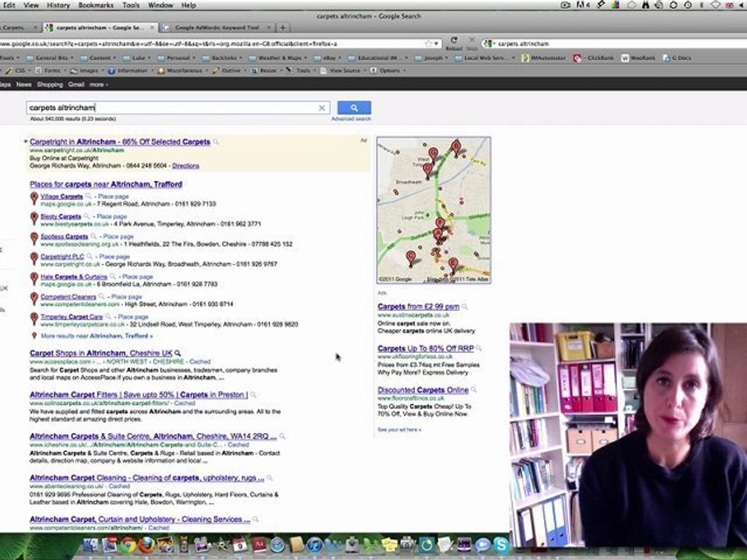Image resolution: width=747 pixels, height=560 pixels.
Task: Click preview magnifier next to Carpetright ad title
Action: click(x=216, y=142)
